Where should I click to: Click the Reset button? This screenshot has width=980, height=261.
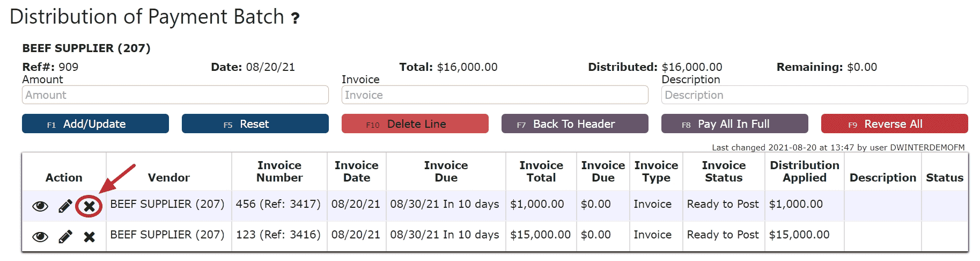coord(255,124)
